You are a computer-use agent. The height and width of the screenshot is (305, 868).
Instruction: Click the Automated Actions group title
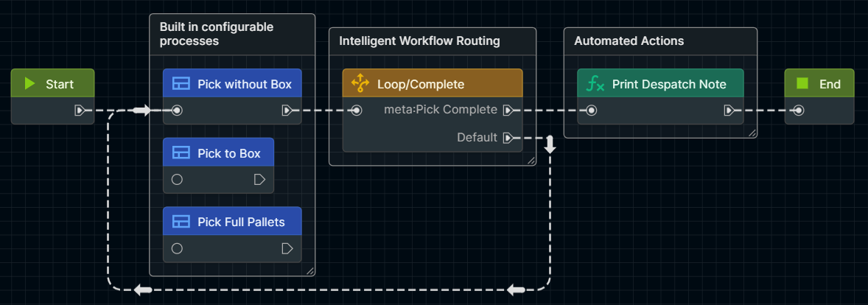[629, 41]
